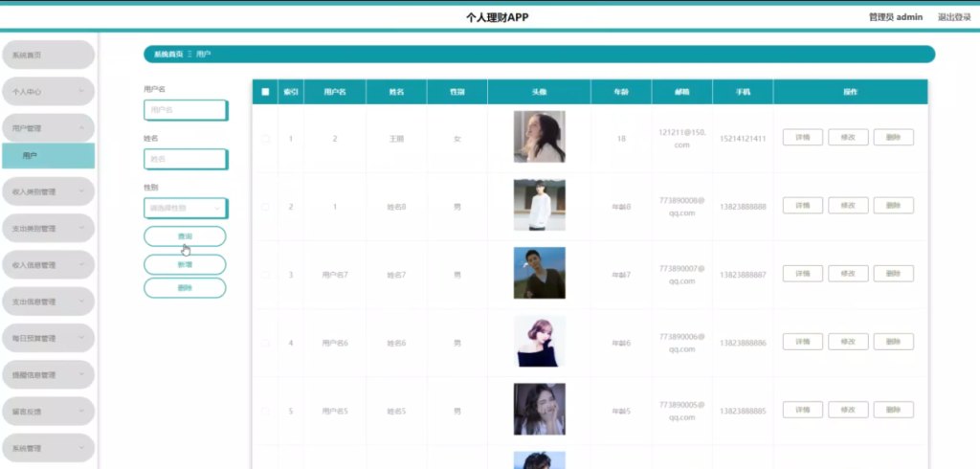Tick the checkbox for row 1 user 王丽
This screenshot has width=980, height=469.
[265, 138]
